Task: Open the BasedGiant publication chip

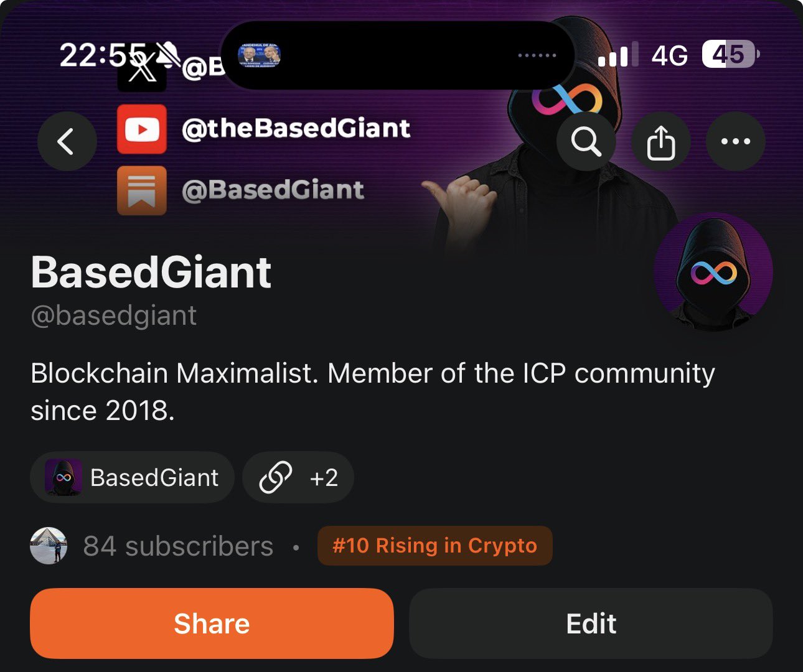Action: 132,477
